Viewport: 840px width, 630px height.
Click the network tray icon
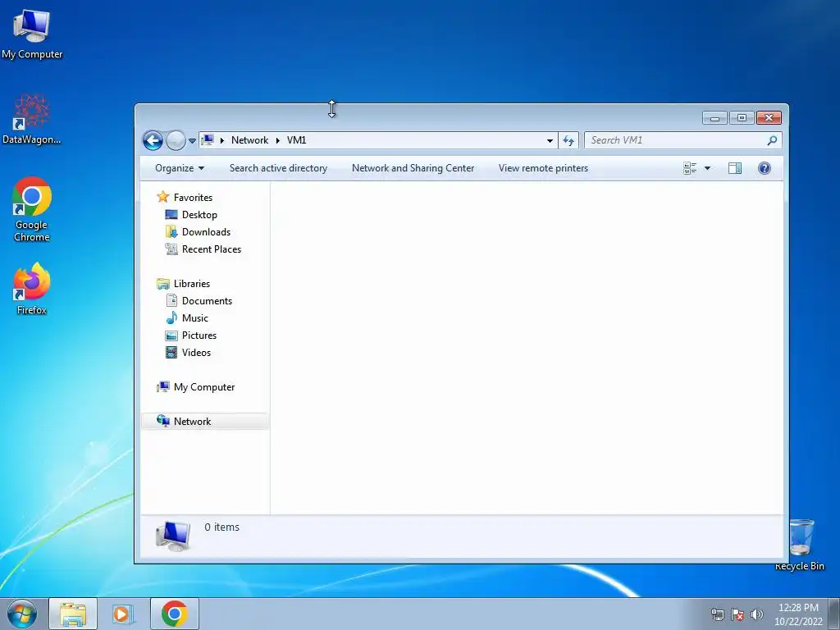point(717,614)
